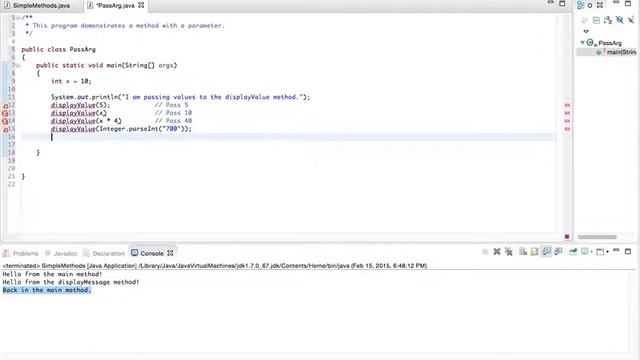Click error marker on line 15 gutter
The width and height of the screenshot is (640, 360).
point(5,129)
